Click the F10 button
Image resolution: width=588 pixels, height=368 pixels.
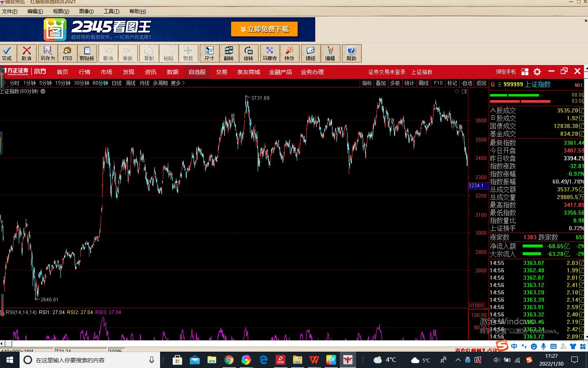tap(438, 83)
